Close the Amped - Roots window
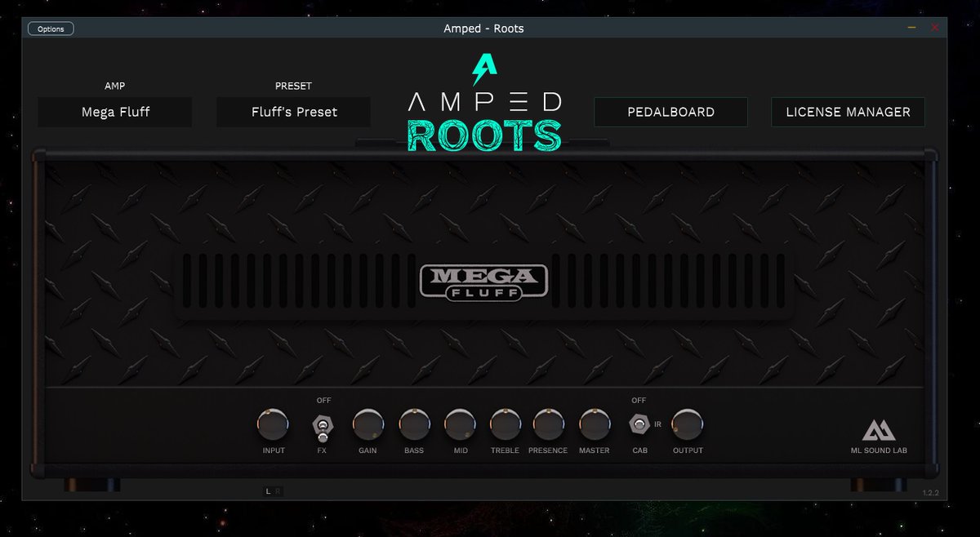The image size is (980, 537). coord(935,28)
